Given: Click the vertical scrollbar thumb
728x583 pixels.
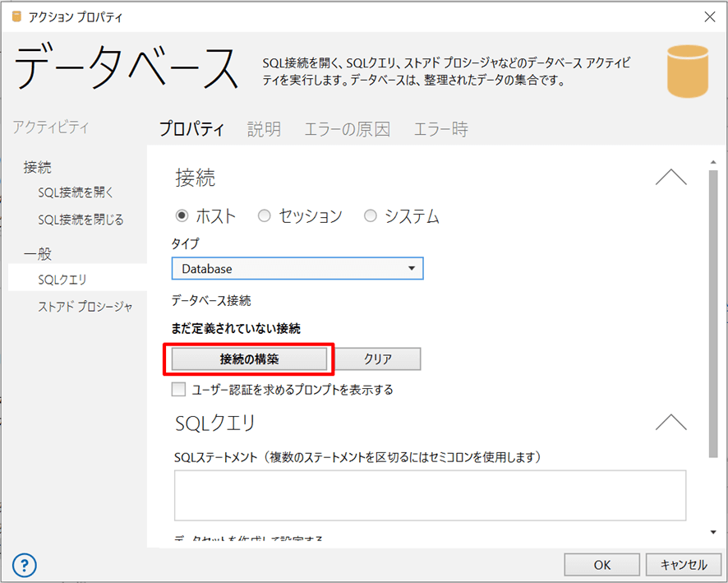Looking at the screenshot, I should coord(713,313).
